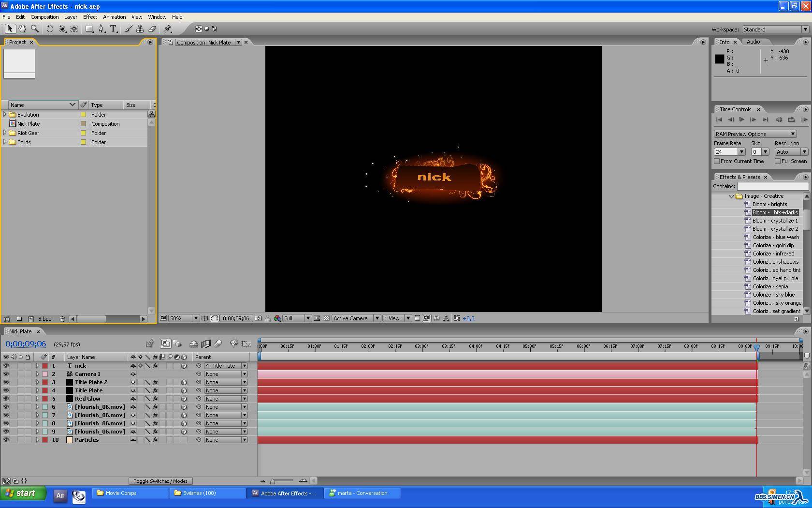
Task: Hide the Title Plate 2 layer
Action: (6, 382)
